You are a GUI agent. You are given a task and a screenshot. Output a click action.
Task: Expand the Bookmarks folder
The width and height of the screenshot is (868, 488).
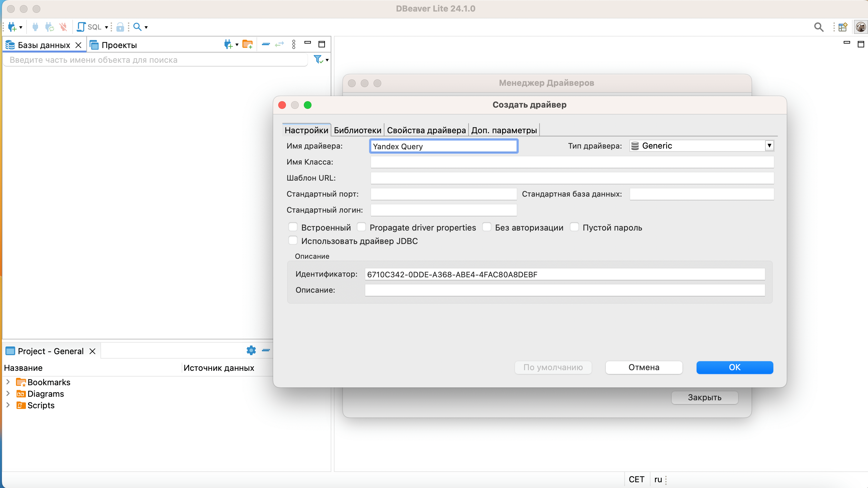tap(8, 382)
